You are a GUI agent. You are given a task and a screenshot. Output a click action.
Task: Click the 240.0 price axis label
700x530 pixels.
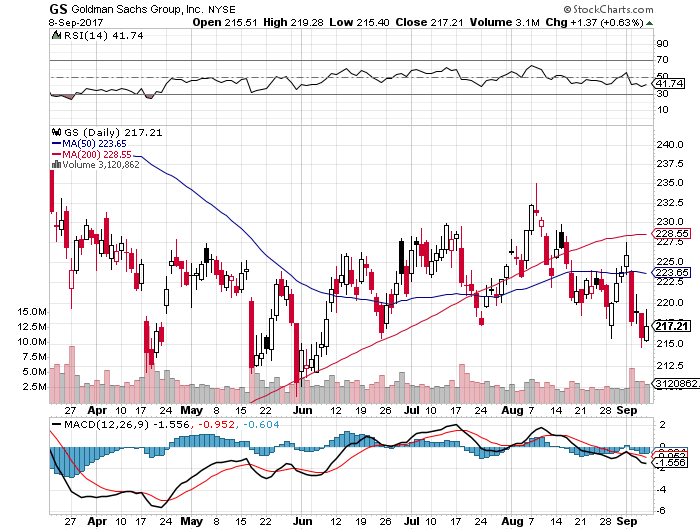(x=670, y=144)
